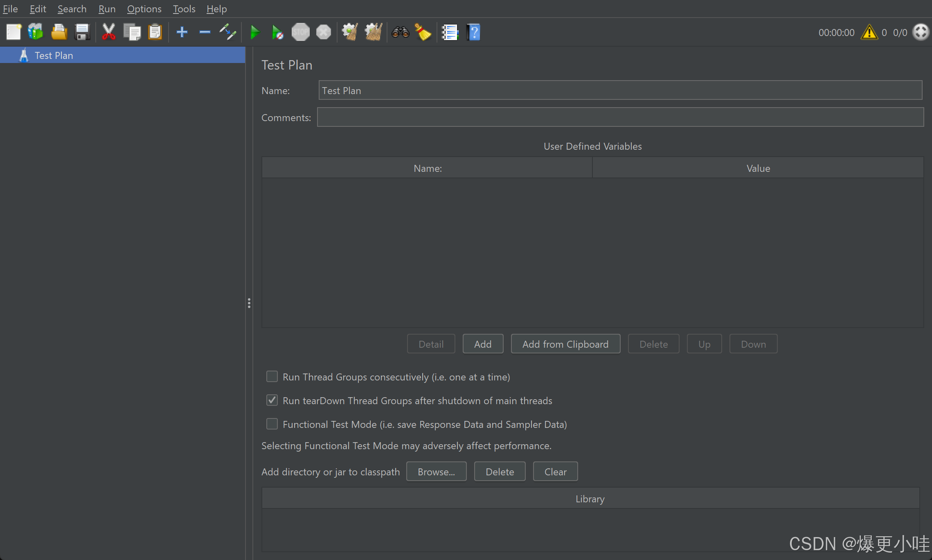Uncheck Run tearDown Thread Groups option
The image size is (932, 560).
(272, 400)
